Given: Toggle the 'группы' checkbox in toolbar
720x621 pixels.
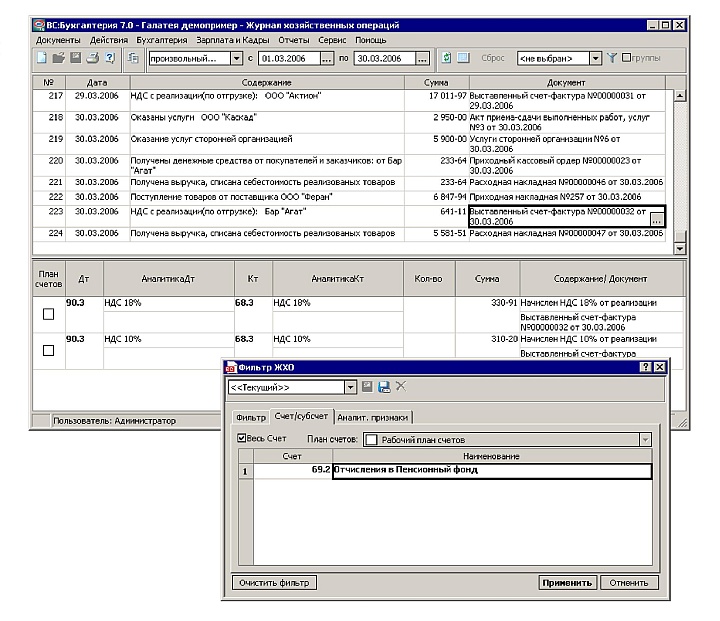Looking at the screenshot, I should click(x=626, y=59).
